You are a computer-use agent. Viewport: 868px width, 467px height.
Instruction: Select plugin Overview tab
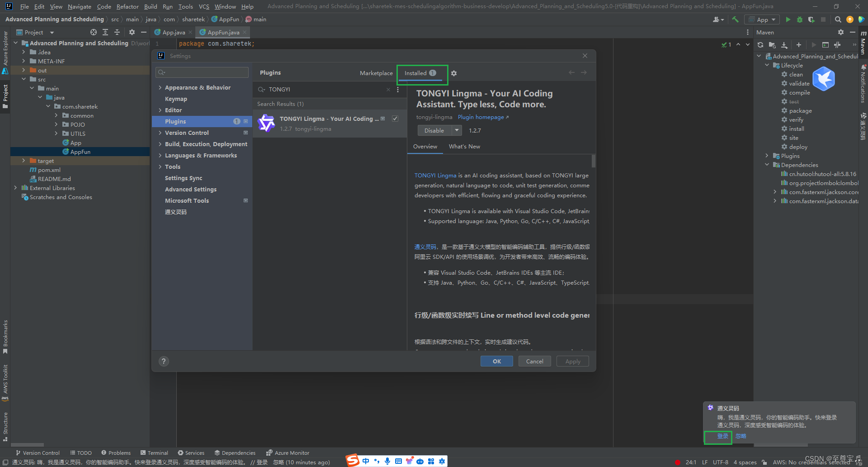coord(425,147)
